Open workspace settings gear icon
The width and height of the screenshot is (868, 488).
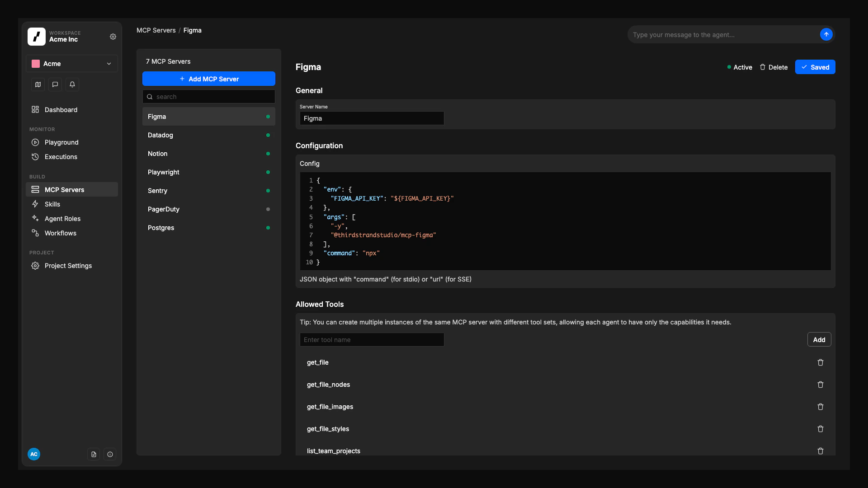click(x=113, y=37)
